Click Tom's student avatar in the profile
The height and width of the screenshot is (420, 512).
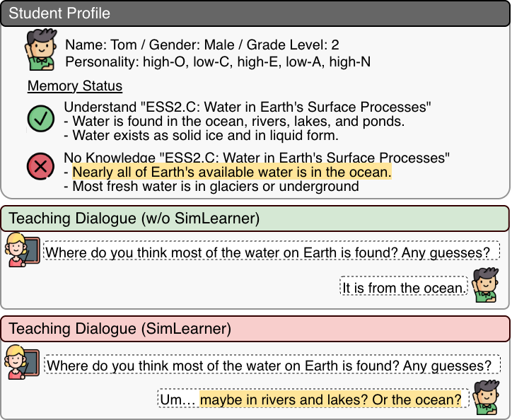(42, 50)
